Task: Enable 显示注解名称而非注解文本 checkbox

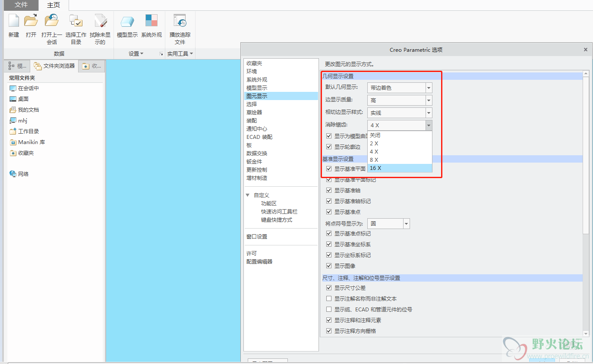Action: 329,298
